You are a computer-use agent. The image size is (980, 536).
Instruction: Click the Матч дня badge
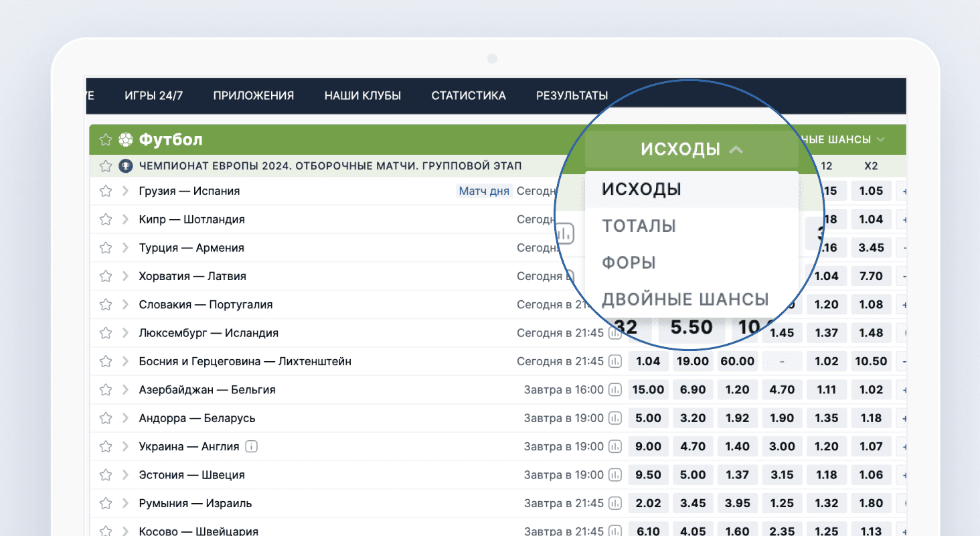(x=484, y=191)
